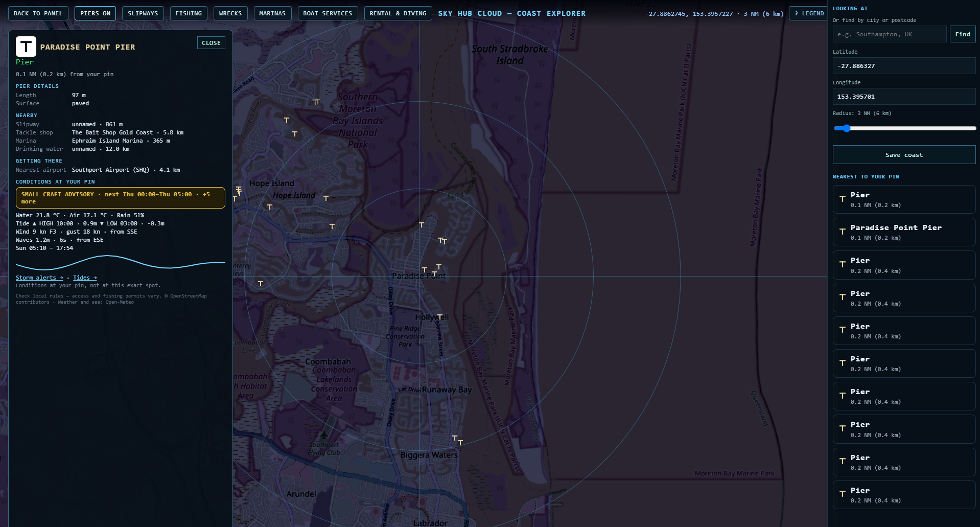Turn on the WRECKS layer
980x527 pixels.
[230, 13]
